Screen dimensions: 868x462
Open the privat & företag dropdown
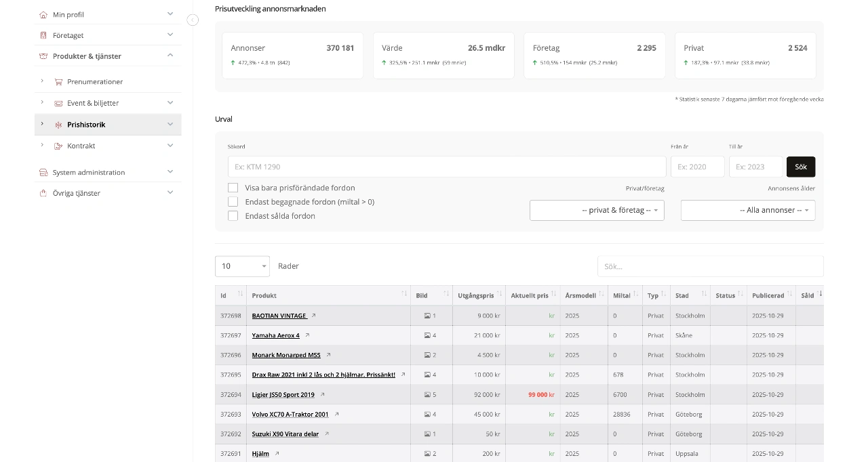tap(597, 210)
